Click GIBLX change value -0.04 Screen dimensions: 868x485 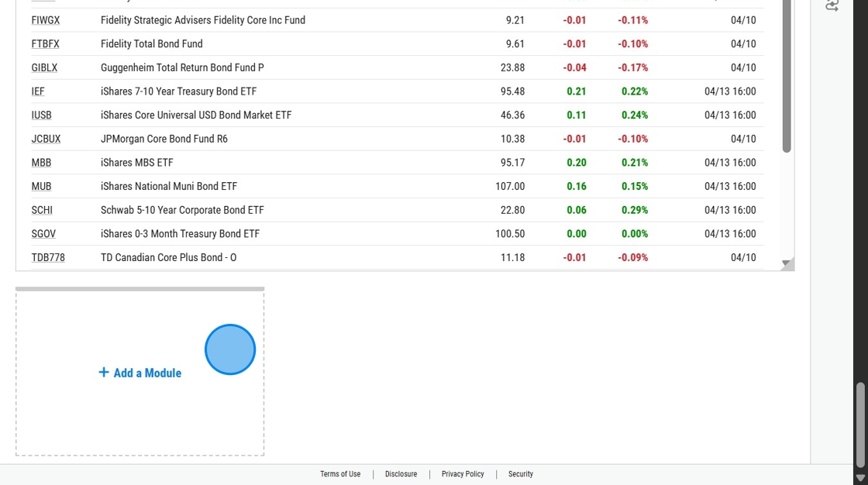point(574,67)
